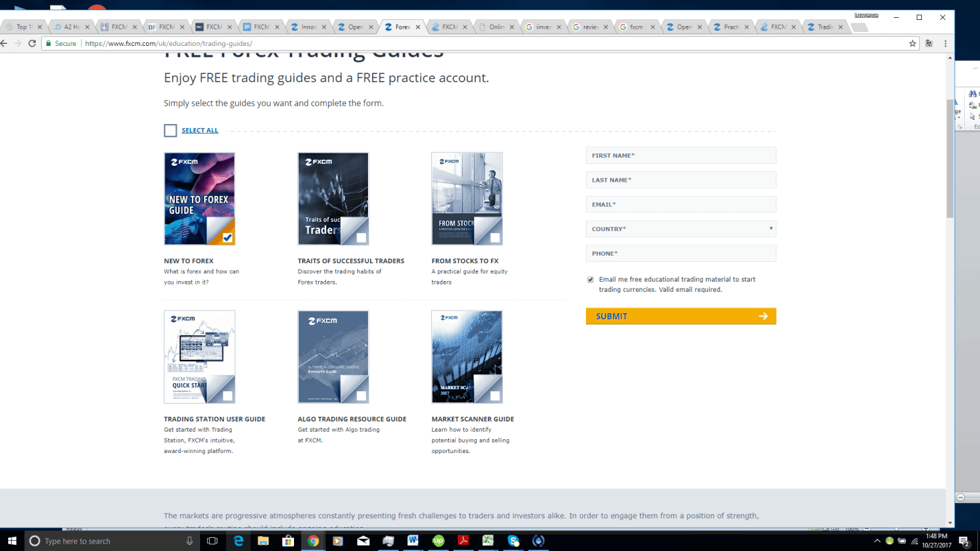Click the From Stocks to FX cover image

coord(467,199)
